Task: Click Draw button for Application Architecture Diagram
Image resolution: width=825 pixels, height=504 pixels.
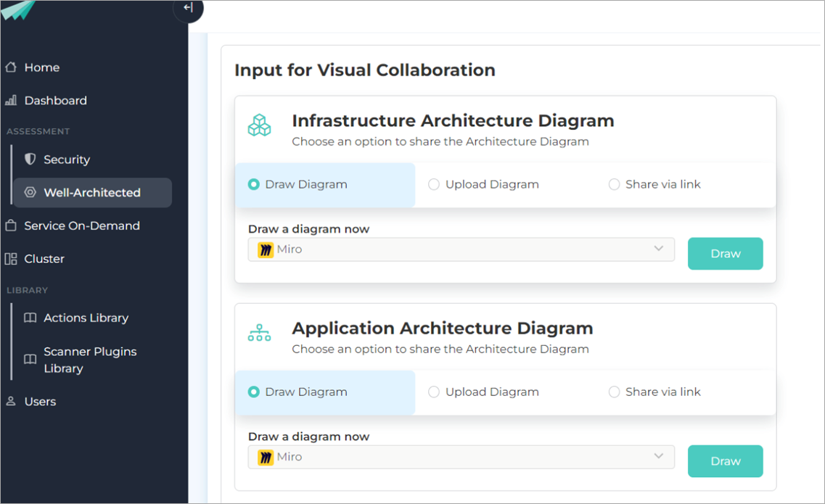Action: [x=725, y=461]
